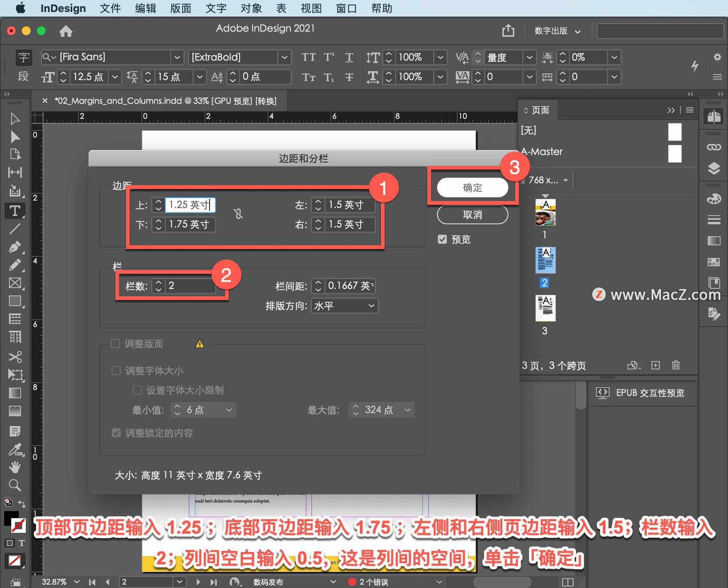Toggle the margins link chain icon
This screenshot has height=588, width=728.
(x=238, y=214)
